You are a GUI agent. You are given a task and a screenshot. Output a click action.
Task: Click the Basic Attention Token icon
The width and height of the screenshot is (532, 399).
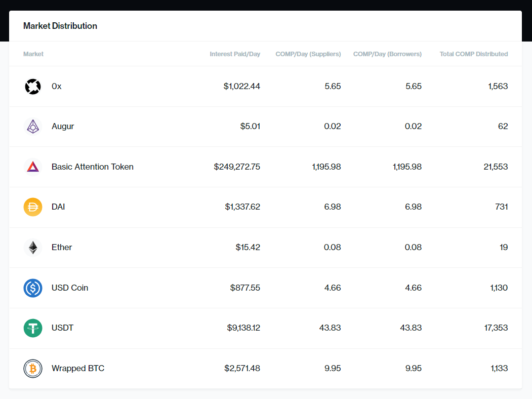tap(33, 167)
